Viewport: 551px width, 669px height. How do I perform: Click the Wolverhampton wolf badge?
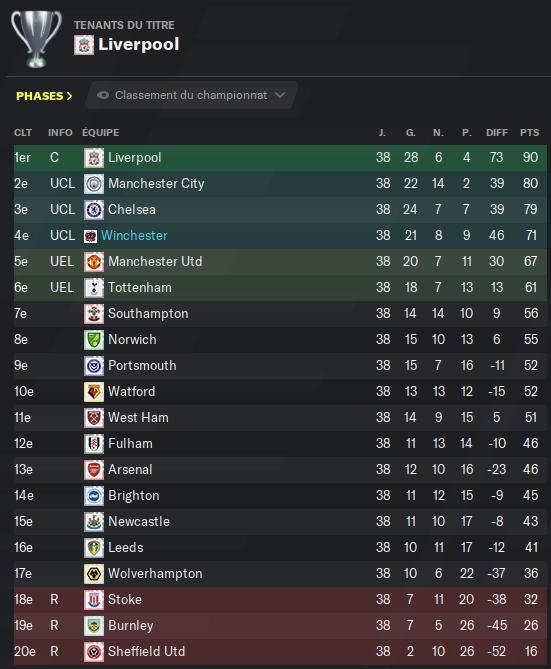pos(94,574)
